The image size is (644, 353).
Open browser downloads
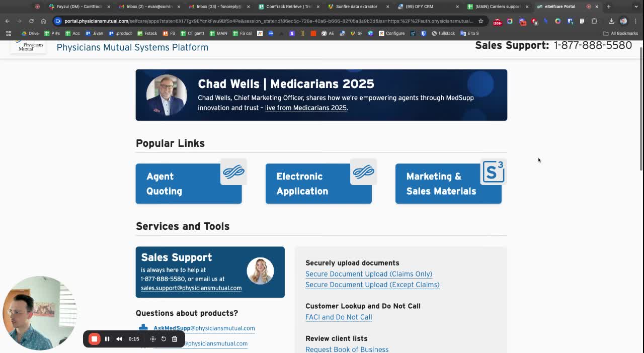(x=611, y=21)
